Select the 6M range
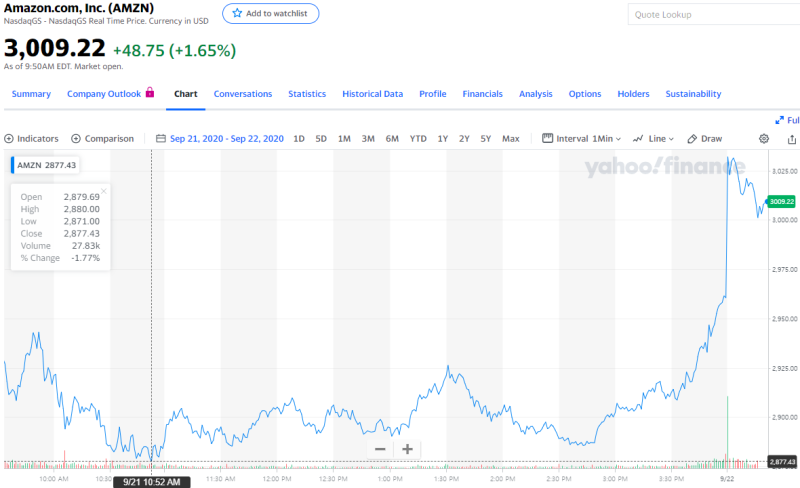The height and width of the screenshot is (488, 800). tap(392, 139)
